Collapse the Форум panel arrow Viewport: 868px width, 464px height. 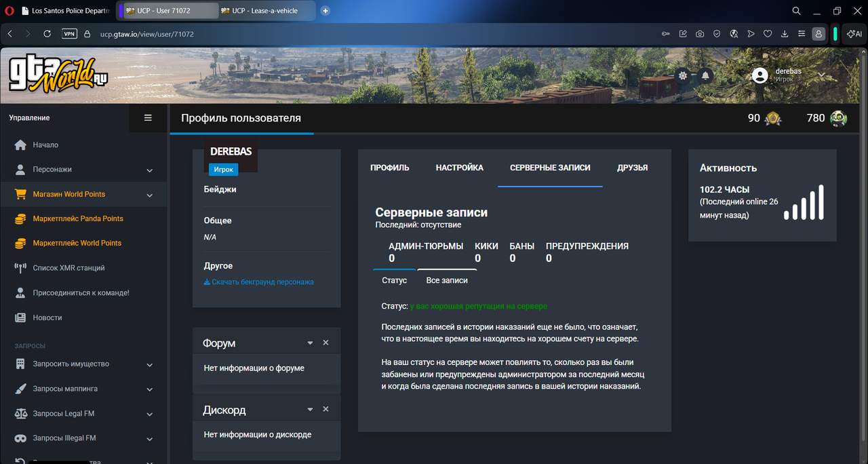[310, 343]
